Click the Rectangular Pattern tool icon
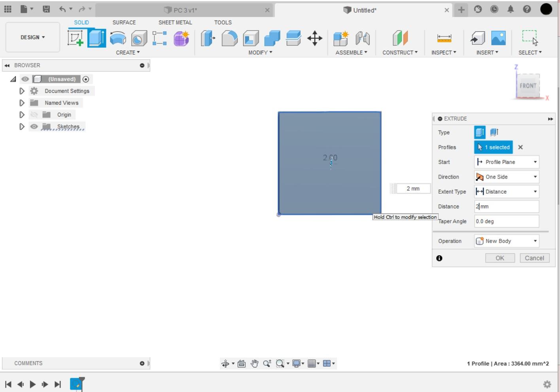The height and width of the screenshot is (392, 560). [x=159, y=38]
